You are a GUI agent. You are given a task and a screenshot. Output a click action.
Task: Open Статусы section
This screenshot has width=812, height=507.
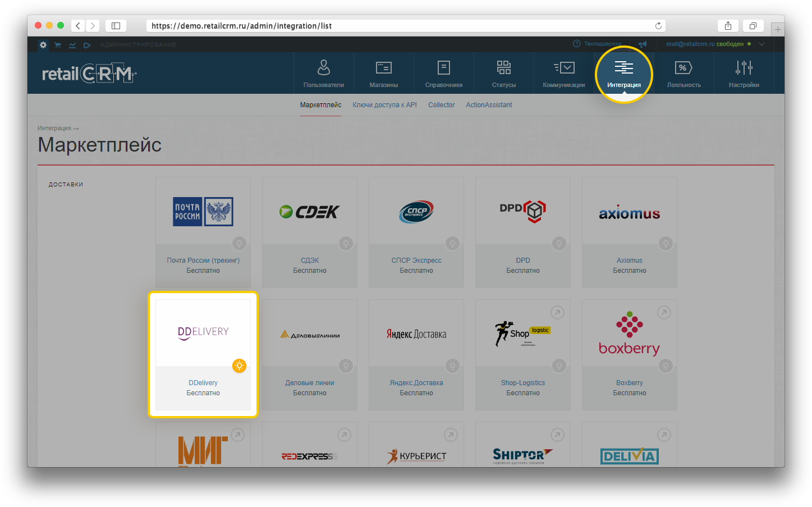pos(504,74)
